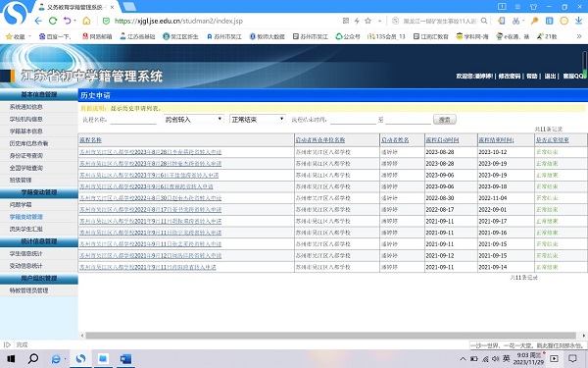Open 系统通知信息 in the sidebar
The image size is (588, 368).
coord(26,107)
